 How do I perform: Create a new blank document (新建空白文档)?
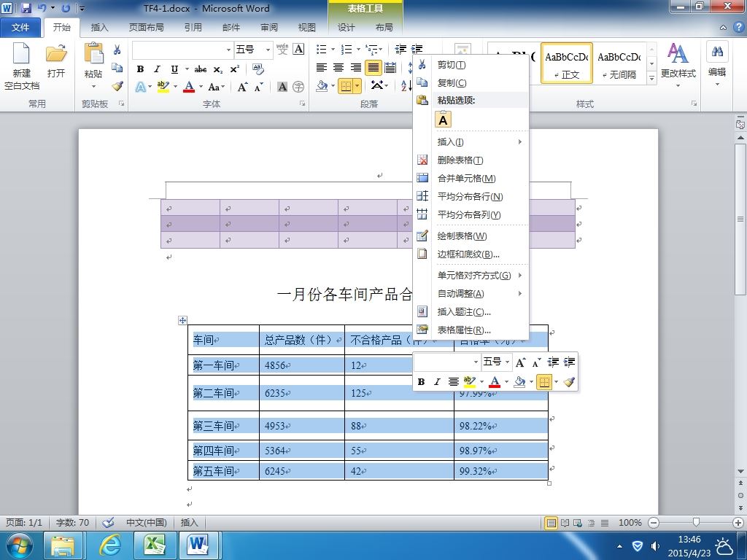[21, 66]
